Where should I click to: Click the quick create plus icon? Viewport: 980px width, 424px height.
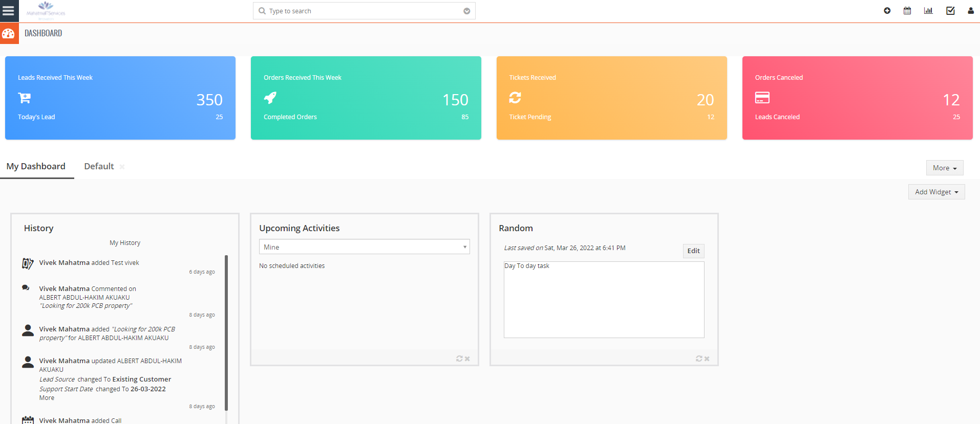(x=887, y=11)
